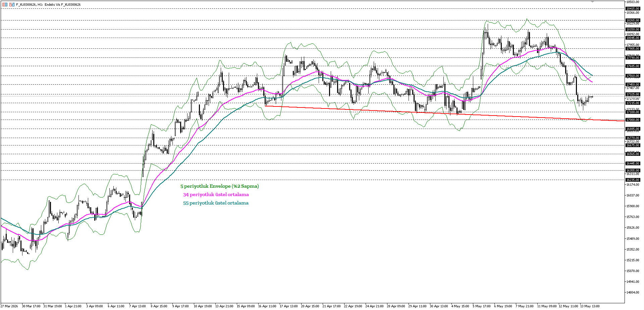Click the 17325.00 price level label

(x=633, y=94)
